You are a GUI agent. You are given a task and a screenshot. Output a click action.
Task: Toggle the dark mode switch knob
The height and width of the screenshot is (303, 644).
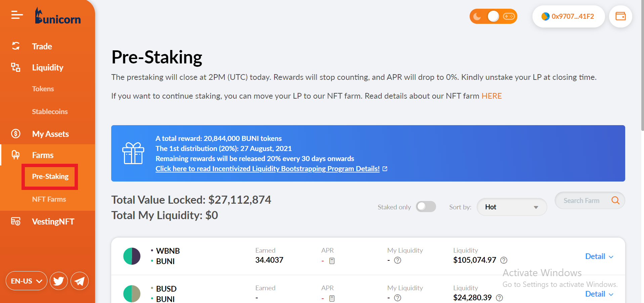point(493,16)
